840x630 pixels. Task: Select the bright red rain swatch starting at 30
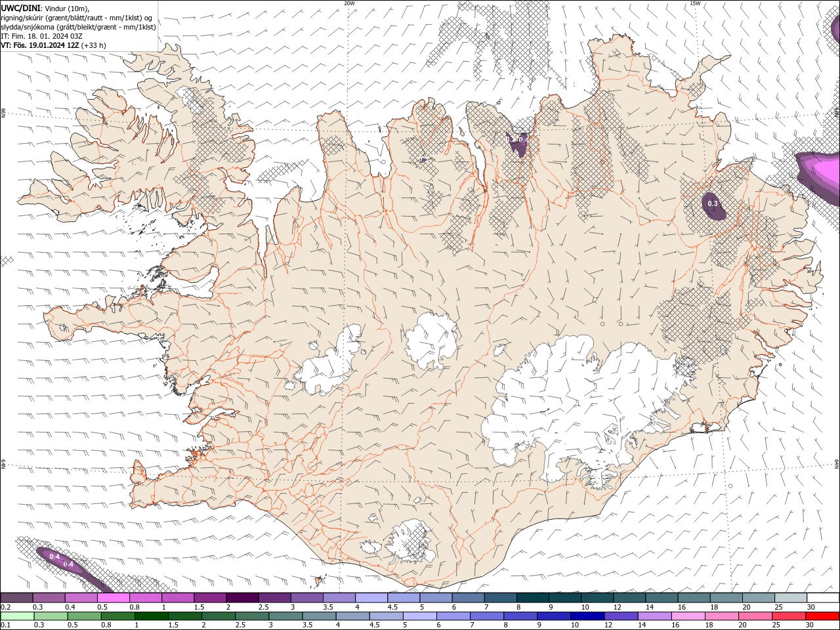click(x=823, y=616)
